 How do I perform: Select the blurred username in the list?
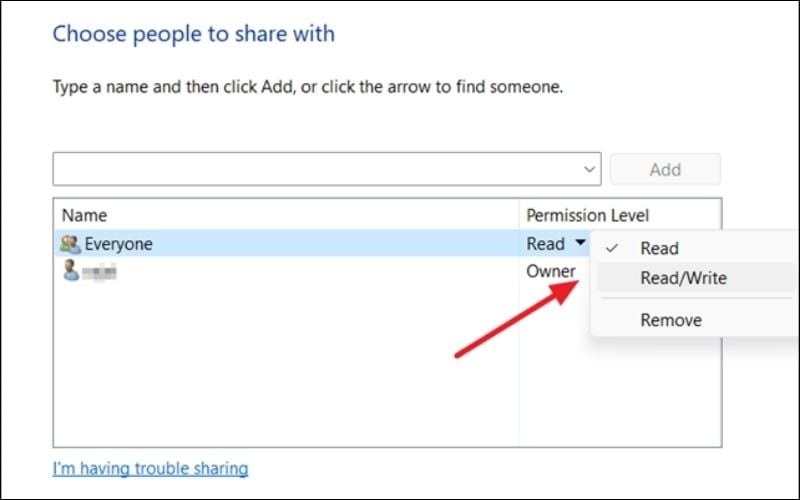click(100, 271)
